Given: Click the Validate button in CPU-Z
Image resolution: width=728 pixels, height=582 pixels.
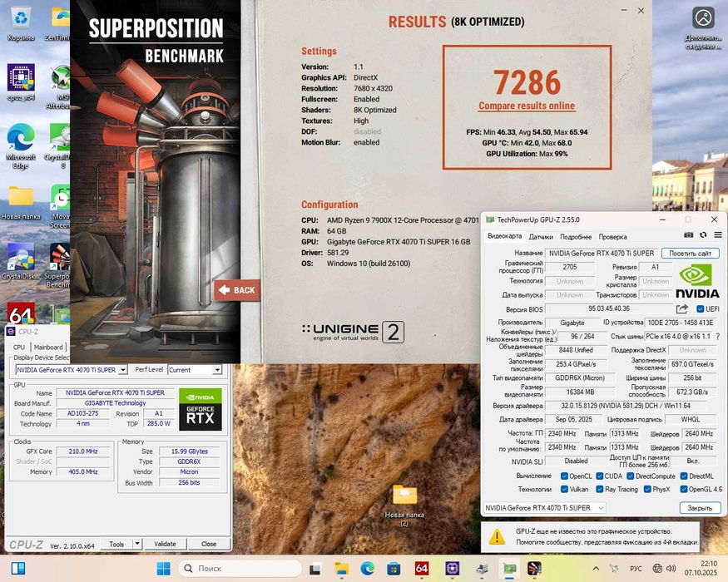Looking at the screenshot, I should click(165, 544).
